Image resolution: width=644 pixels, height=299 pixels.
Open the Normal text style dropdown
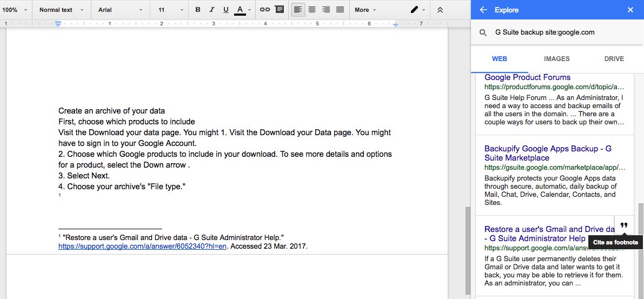[x=61, y=10]
